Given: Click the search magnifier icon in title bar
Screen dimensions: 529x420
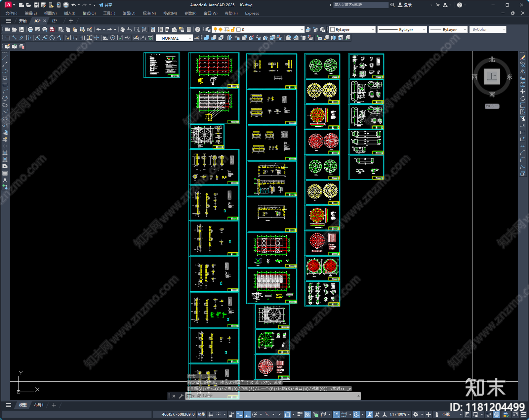Looking at the screenshot, I should click(x=392, y=5).
